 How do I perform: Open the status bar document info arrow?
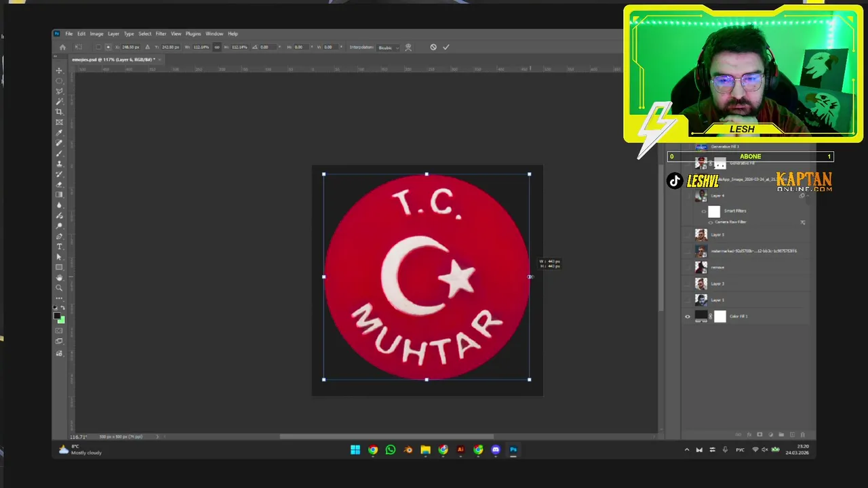(157, 436)
